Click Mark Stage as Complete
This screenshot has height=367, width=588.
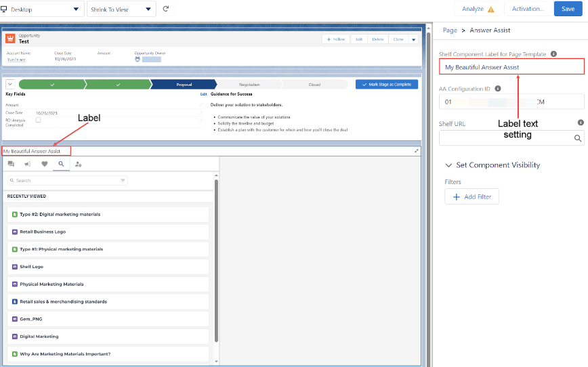387,85
